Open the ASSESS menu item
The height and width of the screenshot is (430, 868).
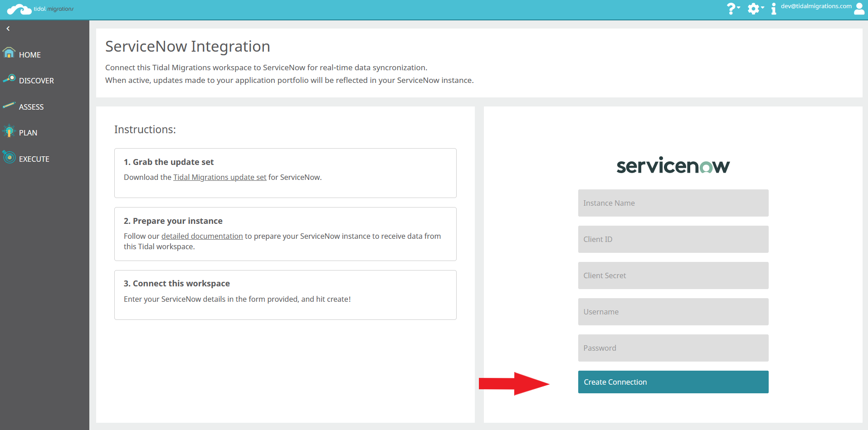tap(31, 107)
